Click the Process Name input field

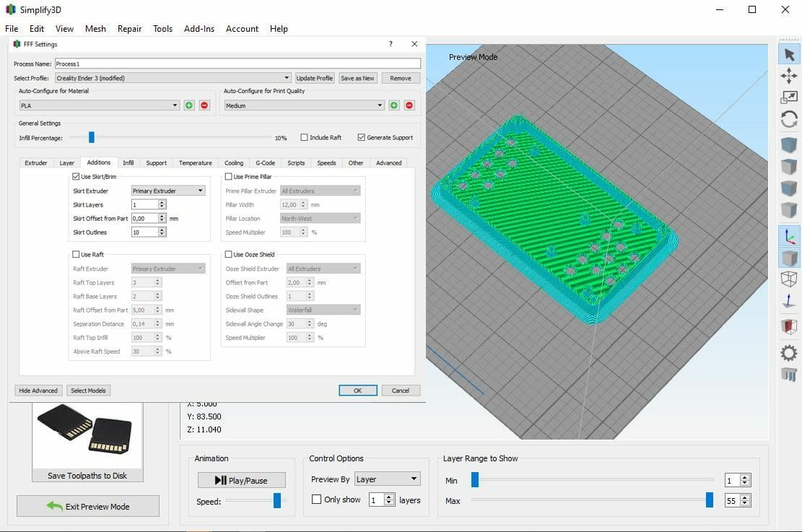click(x=237, y=64)
